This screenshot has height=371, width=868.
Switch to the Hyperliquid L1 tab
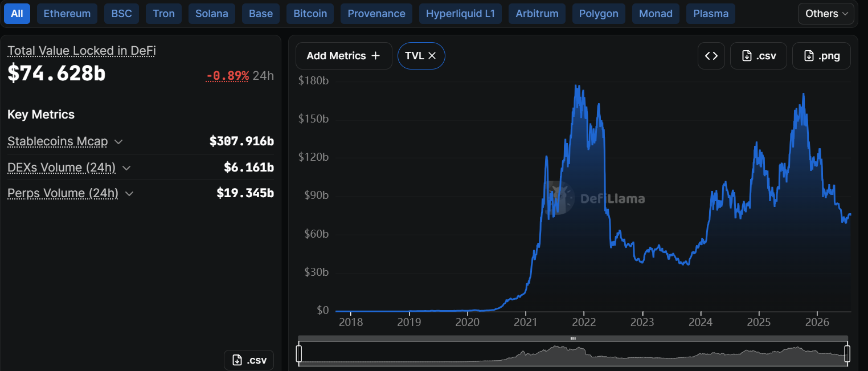(460, 14)
